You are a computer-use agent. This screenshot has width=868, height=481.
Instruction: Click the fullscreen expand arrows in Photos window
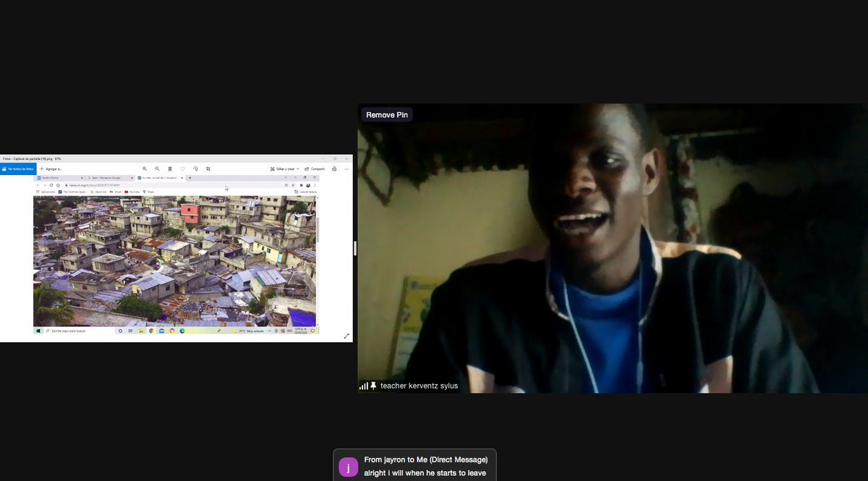[346, 336]
